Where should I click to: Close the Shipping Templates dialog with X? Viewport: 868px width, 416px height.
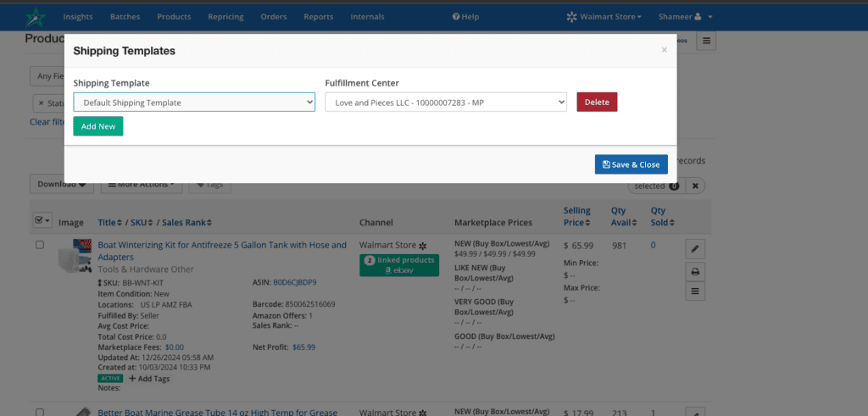click(665, 50)
